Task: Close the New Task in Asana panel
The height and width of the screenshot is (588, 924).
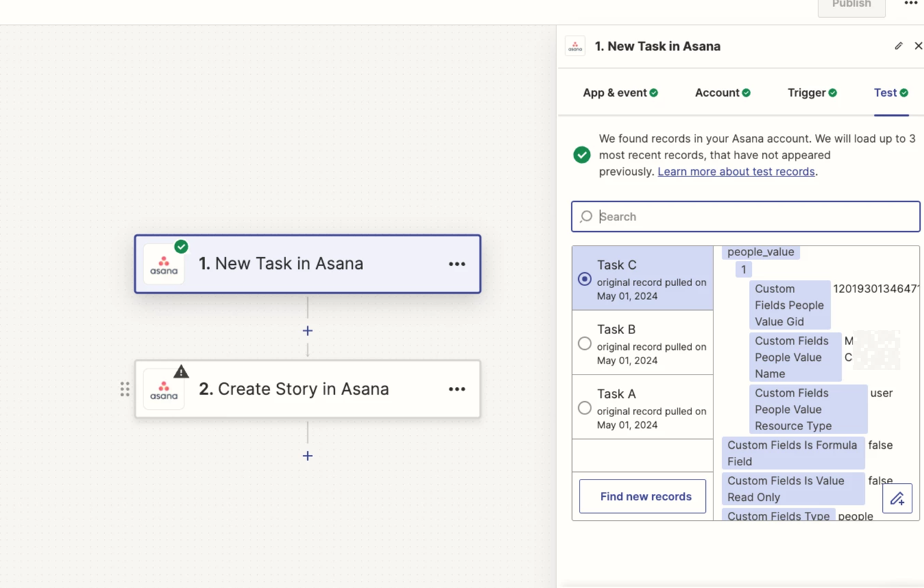Action: coord(918,46)
